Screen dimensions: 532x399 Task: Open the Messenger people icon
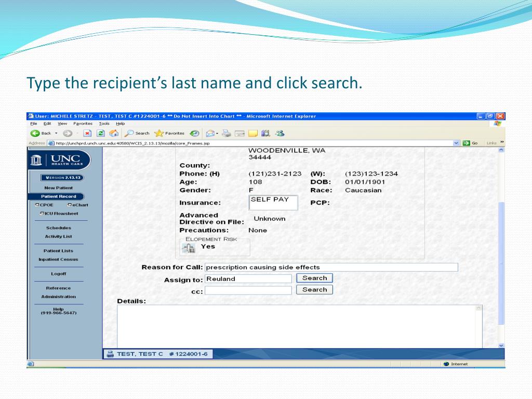pos(280,134)
